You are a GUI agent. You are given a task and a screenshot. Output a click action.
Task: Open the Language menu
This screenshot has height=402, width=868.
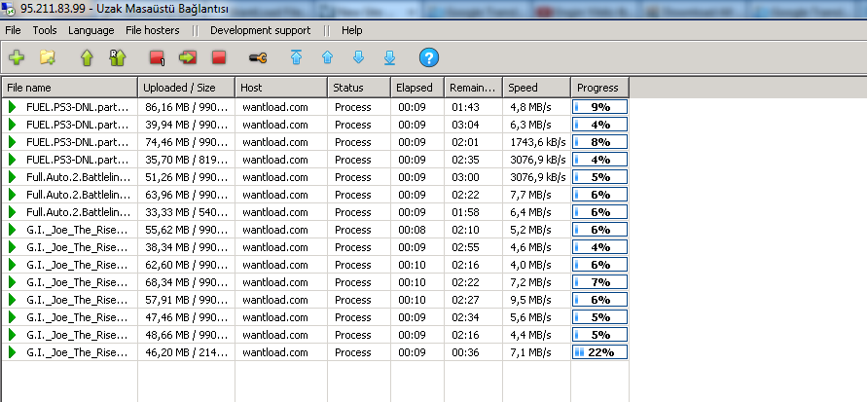click(x=91, y=30)
